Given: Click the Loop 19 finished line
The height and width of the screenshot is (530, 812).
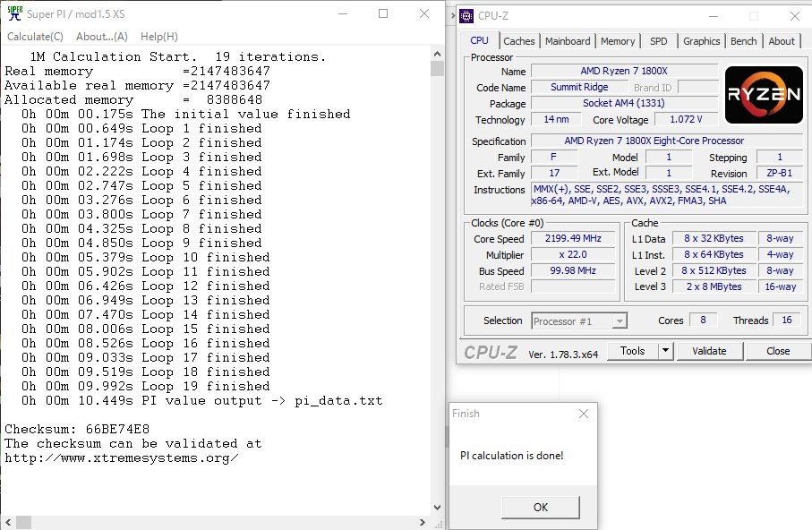Looking at the screenshot, I should [146, 387].
